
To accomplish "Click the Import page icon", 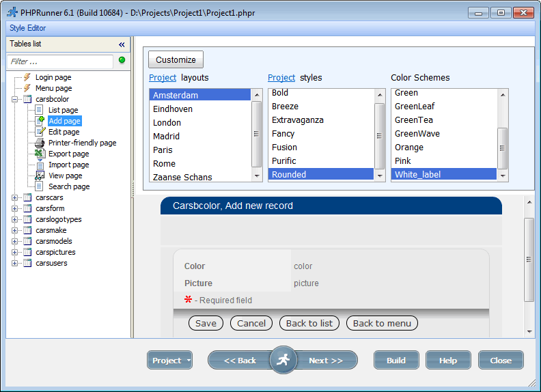I will [x=40, y=165].
